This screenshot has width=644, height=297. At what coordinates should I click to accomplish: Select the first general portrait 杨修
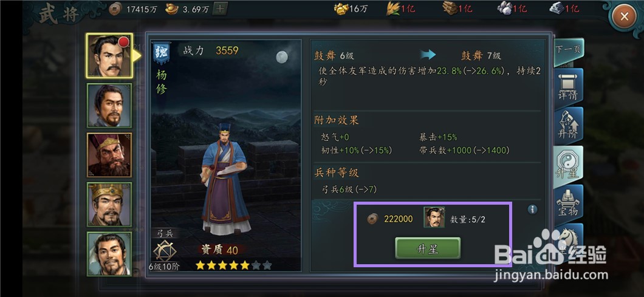pyautogui.click(x=109, y=56)
